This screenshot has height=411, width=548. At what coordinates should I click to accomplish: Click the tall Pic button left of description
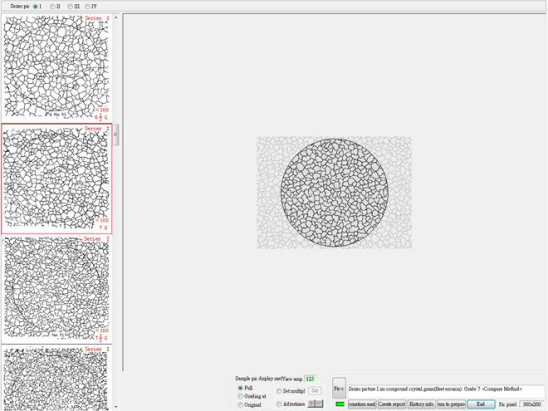pyautogui.click(x=339, y=388)
